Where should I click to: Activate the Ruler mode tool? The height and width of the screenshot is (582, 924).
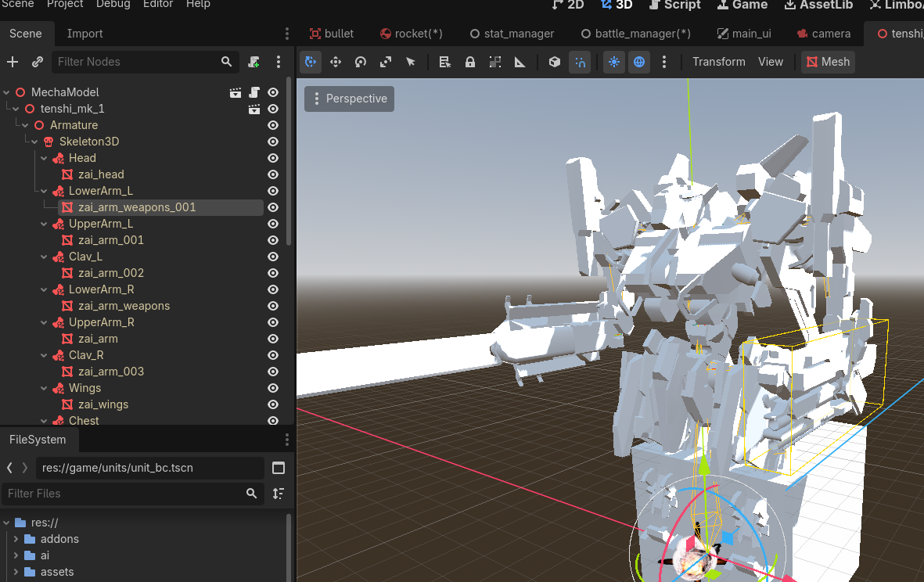click(519, 62)
